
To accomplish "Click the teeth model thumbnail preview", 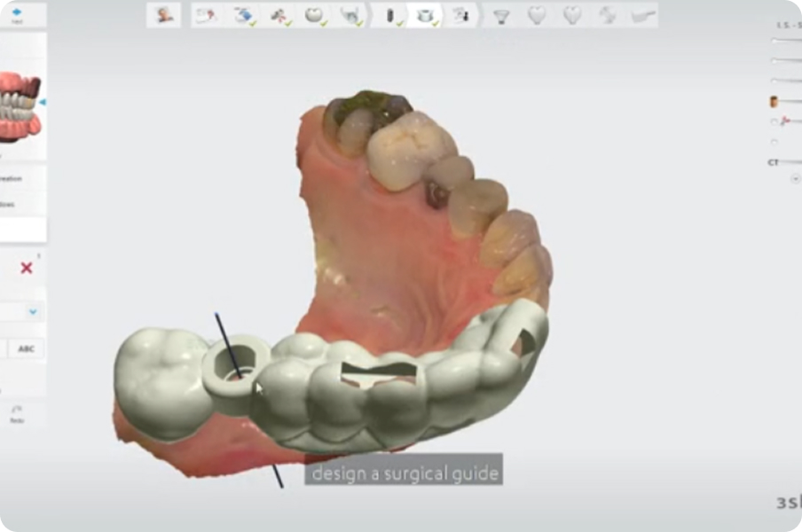I will 20,108.
